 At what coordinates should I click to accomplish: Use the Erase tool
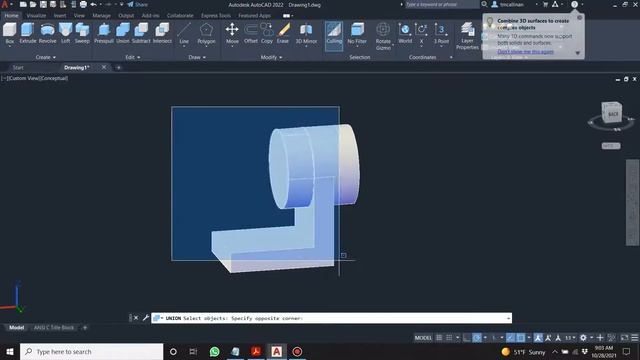(283, 33)
